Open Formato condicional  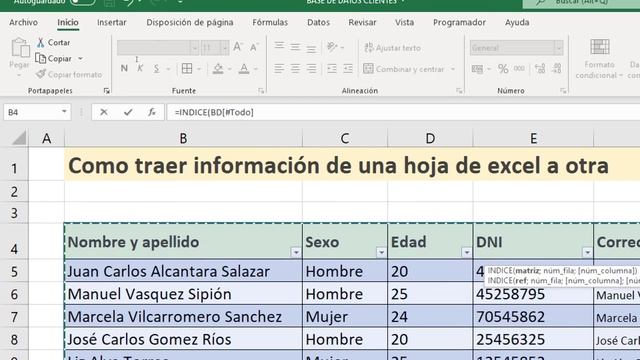599,58
